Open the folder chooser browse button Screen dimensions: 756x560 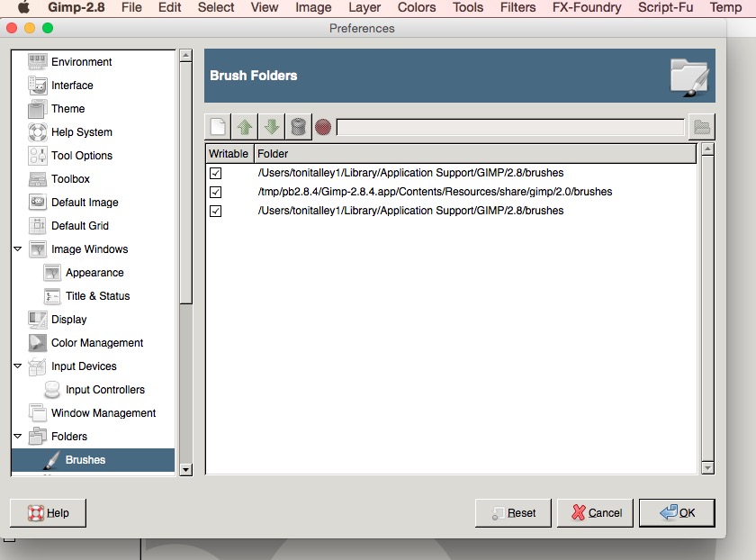(701, 127)
